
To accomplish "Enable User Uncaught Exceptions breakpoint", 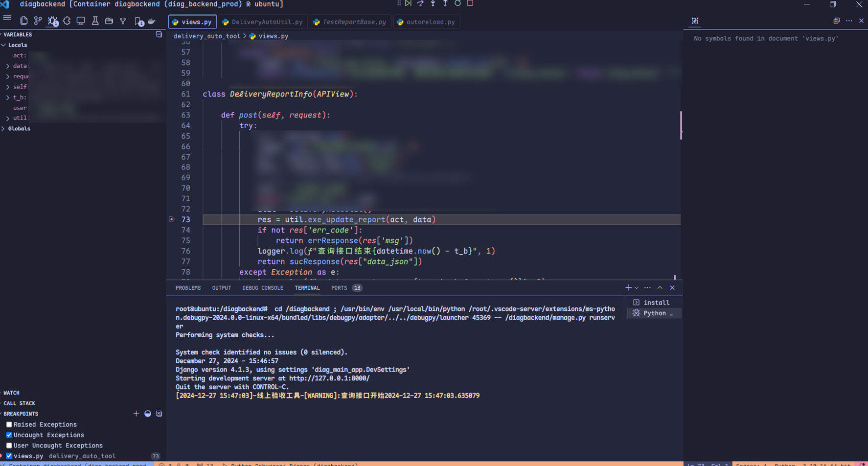I will click(9, 445).
